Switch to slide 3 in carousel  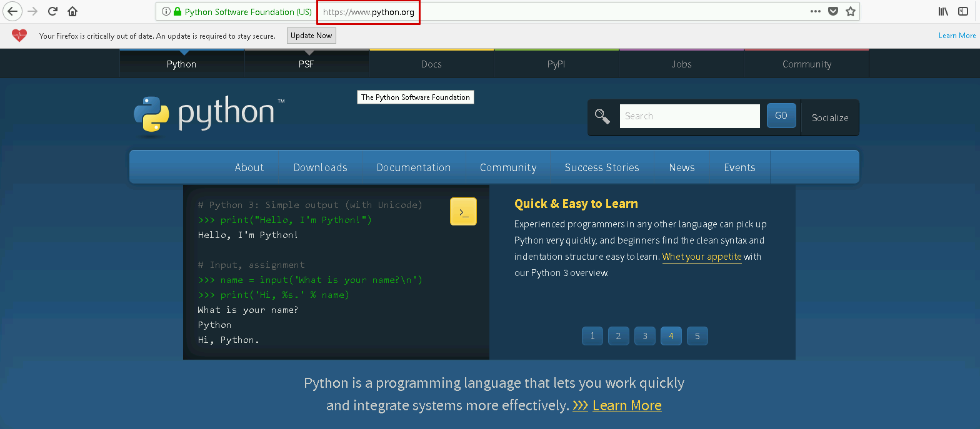click(644, 336)
